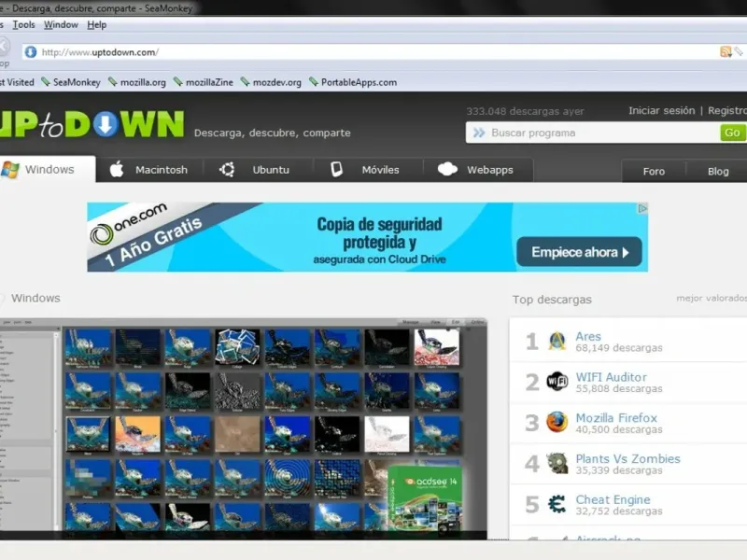Click the one.com logo in banner
The width and height of the screenshot is (747, 560).
click(x=129, y=223)
